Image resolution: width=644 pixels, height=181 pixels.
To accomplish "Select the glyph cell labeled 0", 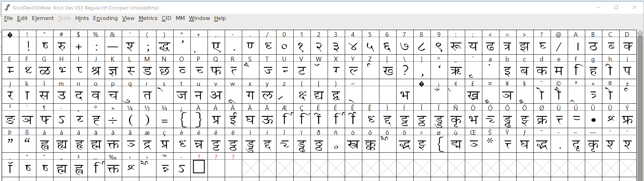I will [285, 46].
